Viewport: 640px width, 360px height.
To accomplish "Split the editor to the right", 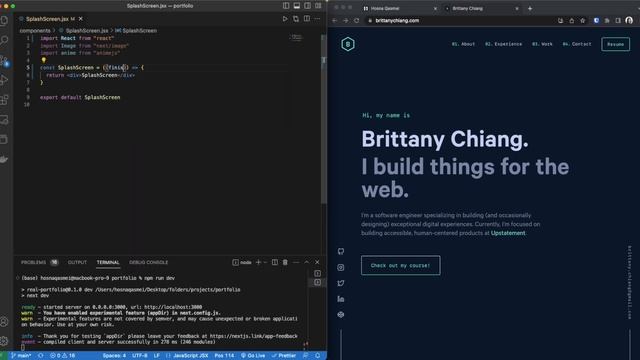I will click(307, 19).
